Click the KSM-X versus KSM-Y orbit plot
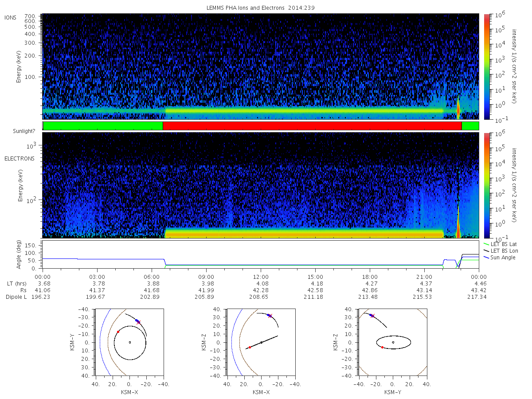The height and width of the screenshot is (399, 532). (129, 342)
